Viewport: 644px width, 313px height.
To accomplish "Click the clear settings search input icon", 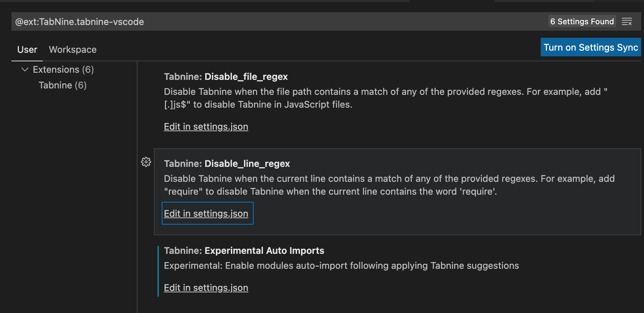I will (x=627, y=22).
